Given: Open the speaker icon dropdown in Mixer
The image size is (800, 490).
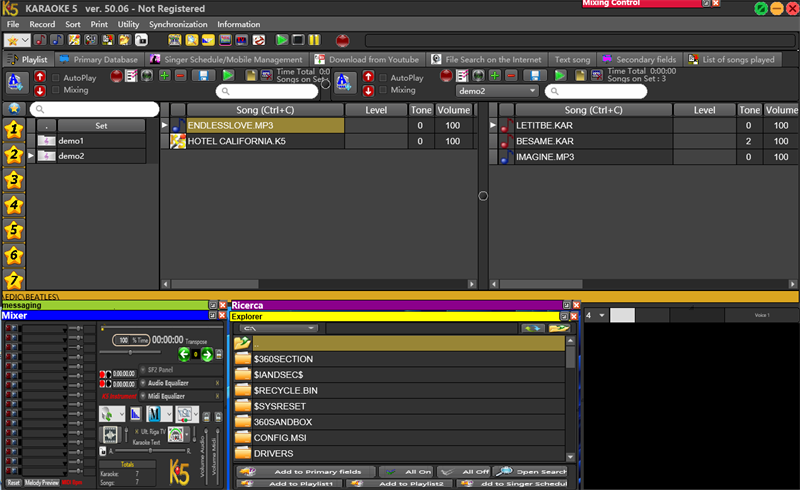Looking at the screenshot, I should click(121, 414).
